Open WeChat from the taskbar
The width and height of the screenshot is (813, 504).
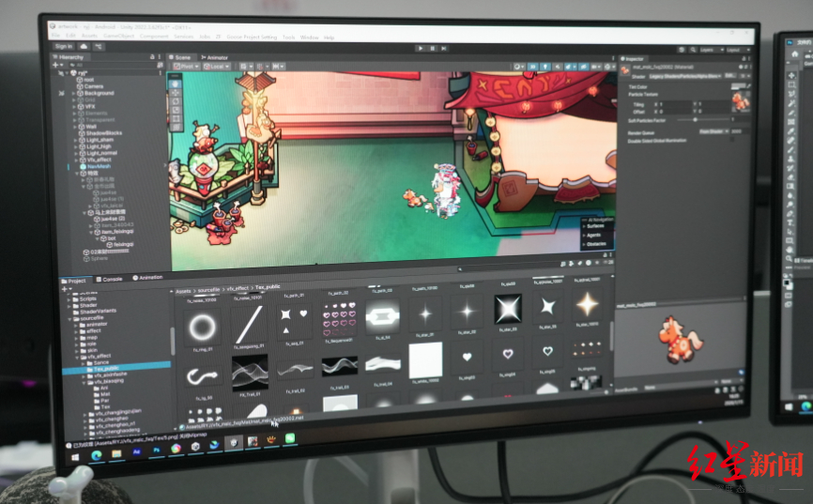click(290, 438)
